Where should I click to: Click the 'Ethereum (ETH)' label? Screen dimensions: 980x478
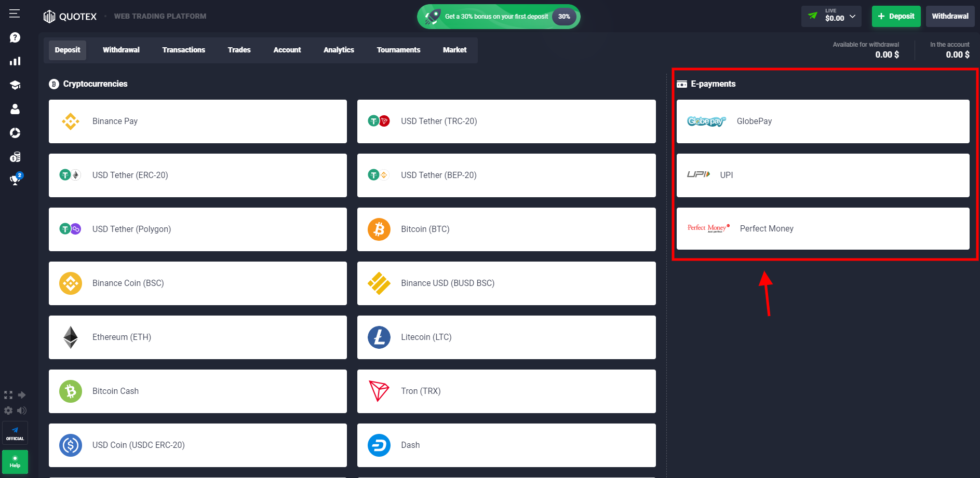pos(122,337)
